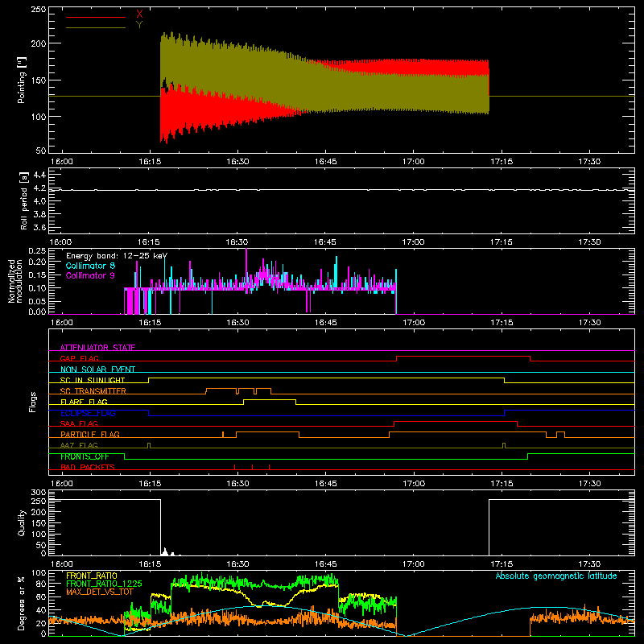Viewport: 644px width, 644px height.
Task: Click the 17:15 time label under Roll period plot
Action: pyautogui.click(x=502, y=242)
